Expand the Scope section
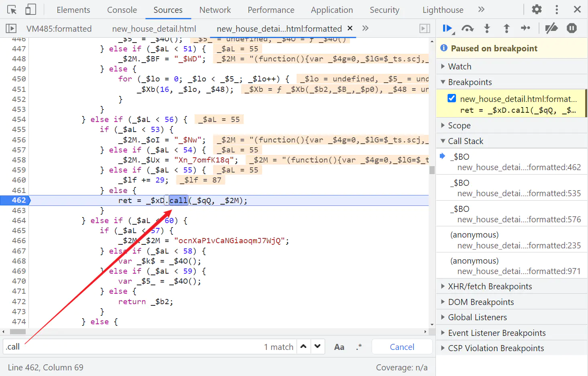The width and height of the screenshot is (588, 376). 459,126
